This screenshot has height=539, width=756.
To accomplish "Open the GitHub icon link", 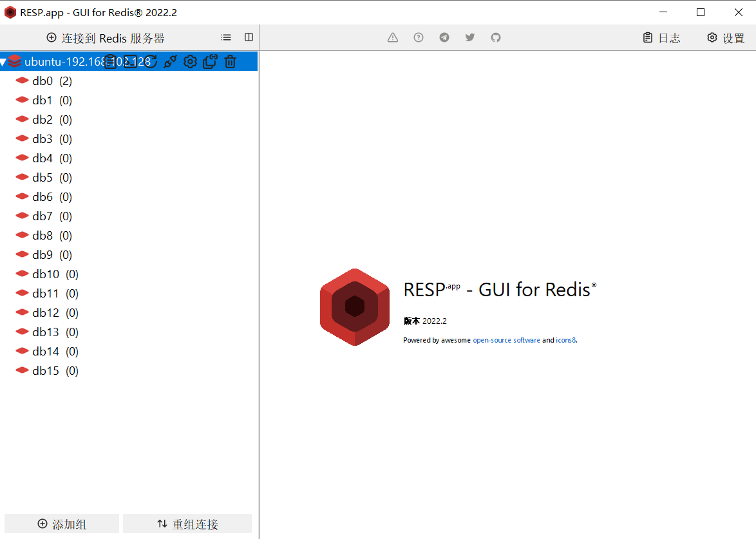I will [496, 37].
